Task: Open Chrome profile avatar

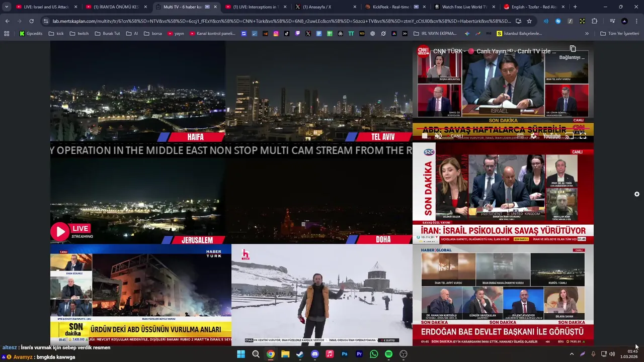Action: tap(624, 21)
